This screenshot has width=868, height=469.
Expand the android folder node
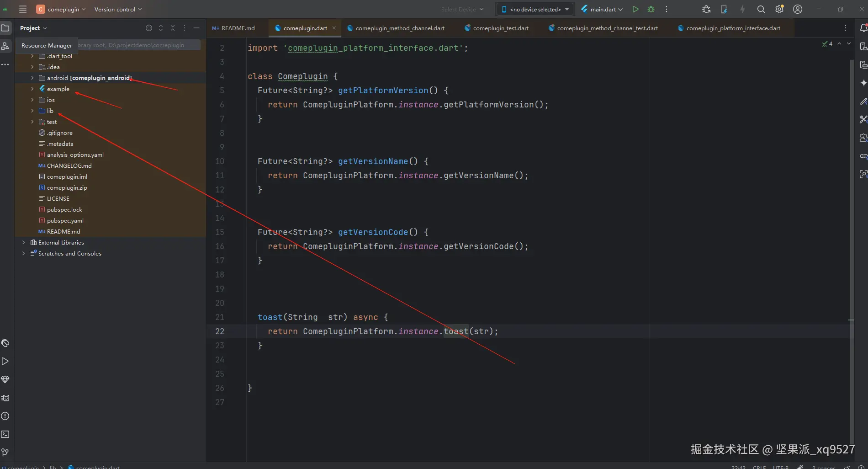(x=32, y=78)
